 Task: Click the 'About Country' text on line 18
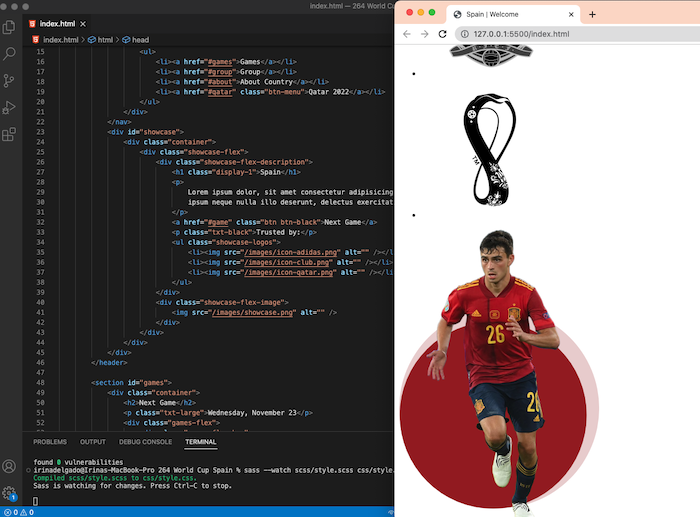266,82
